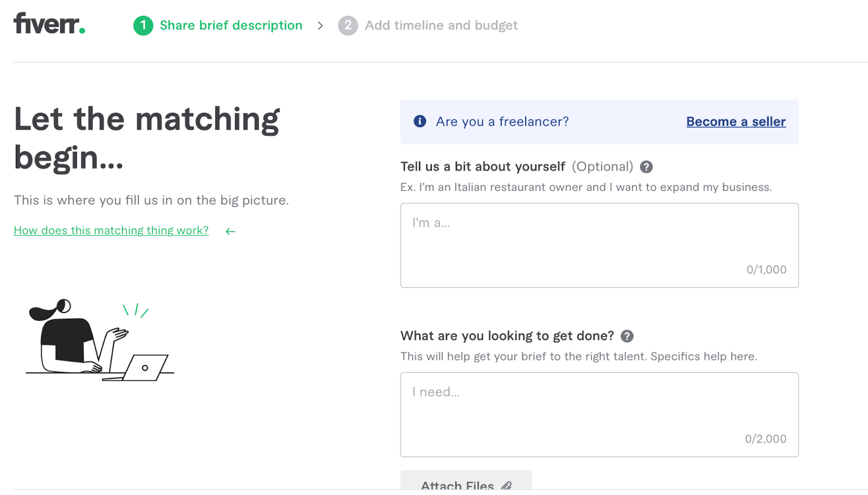Open the Become a seller link
This screenshot has width=868, height=495.
[736, 121]
